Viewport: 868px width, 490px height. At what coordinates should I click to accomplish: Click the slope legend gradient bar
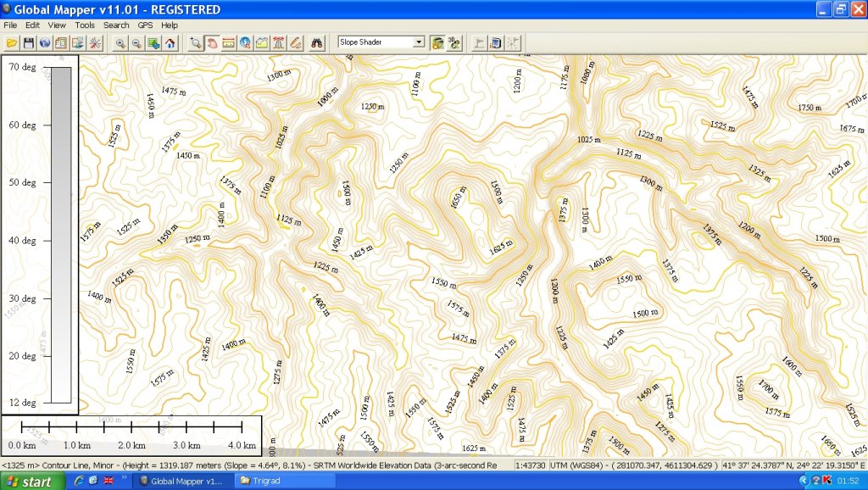pos(60,234)
